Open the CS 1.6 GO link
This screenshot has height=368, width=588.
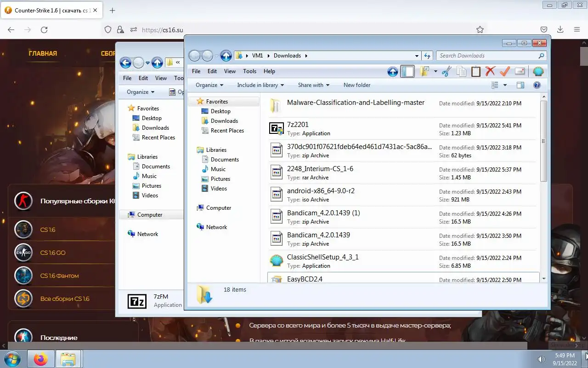(x=53, y=253)
